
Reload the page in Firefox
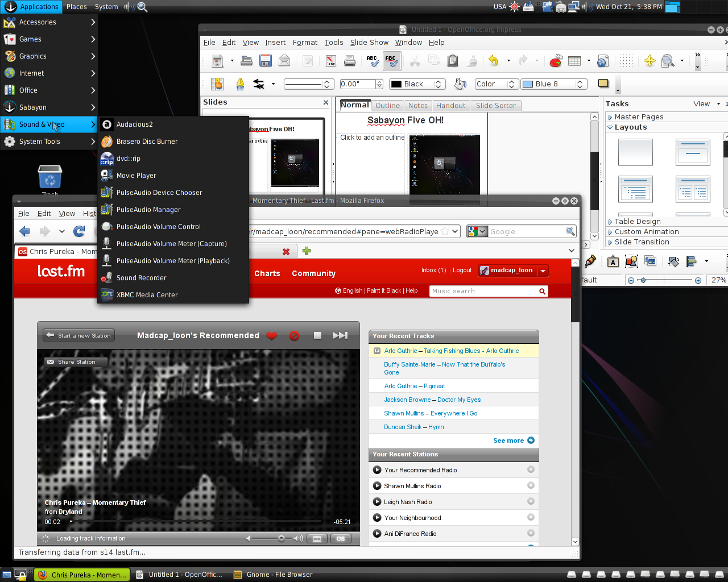[80, 231]
